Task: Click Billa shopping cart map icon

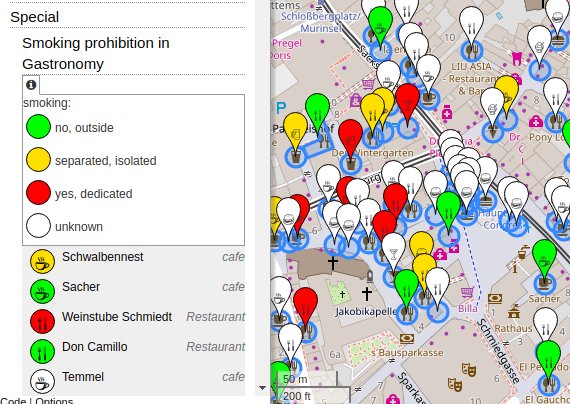Action: click(467, 292)
